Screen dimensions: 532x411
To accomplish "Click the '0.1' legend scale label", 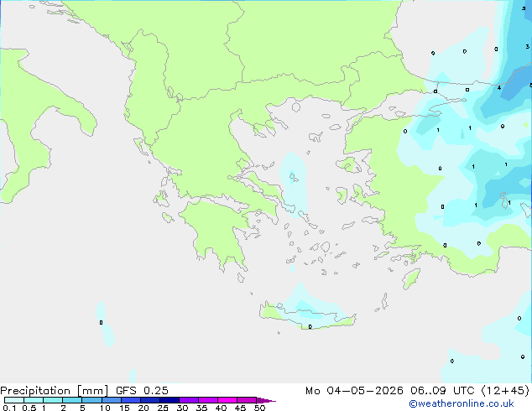I will click(9, 408).
